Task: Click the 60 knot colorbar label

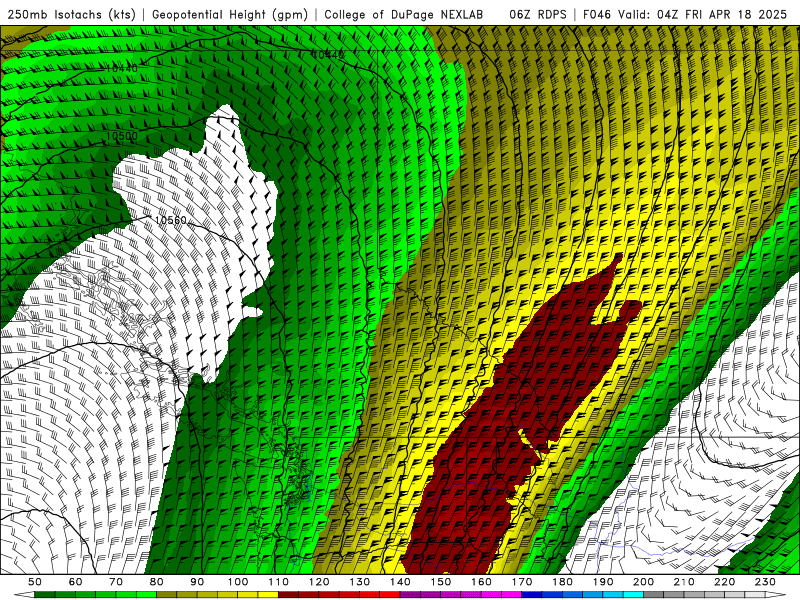Action: [76, 582]
